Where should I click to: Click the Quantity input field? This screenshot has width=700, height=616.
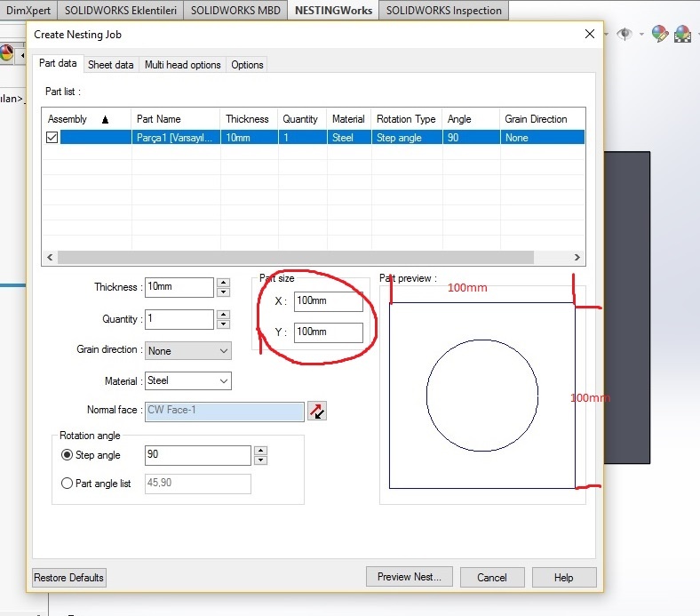(179, 319)
